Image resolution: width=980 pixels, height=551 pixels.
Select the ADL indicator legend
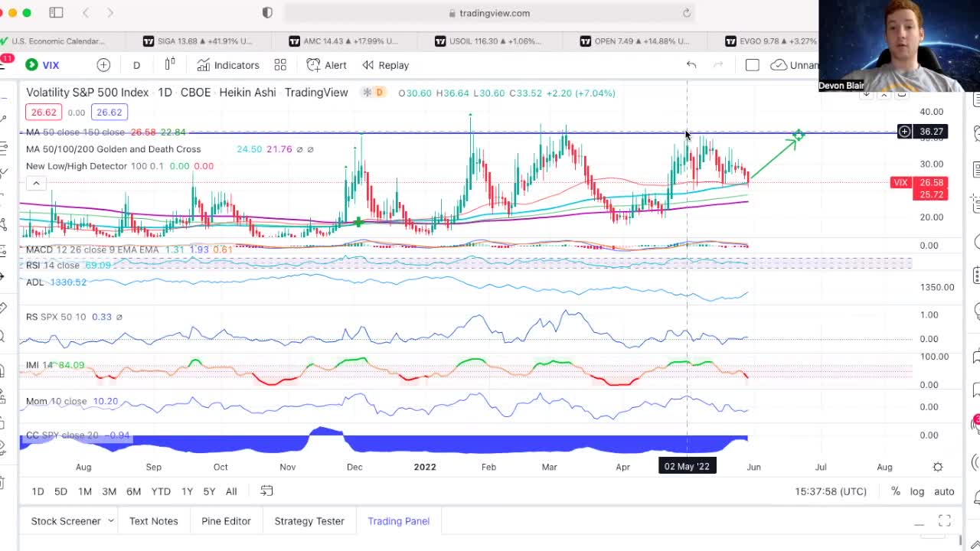coord(34,282)
